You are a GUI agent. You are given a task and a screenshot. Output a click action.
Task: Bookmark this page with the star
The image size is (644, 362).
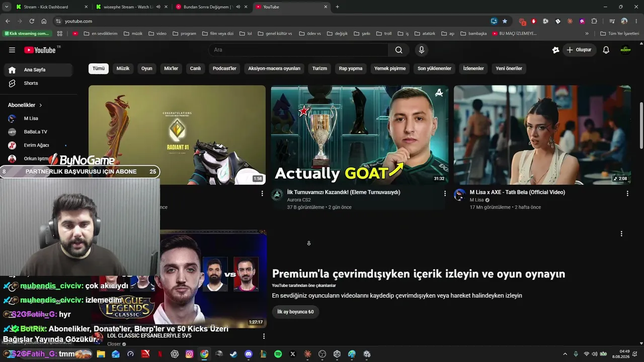[x=505, y=21]
